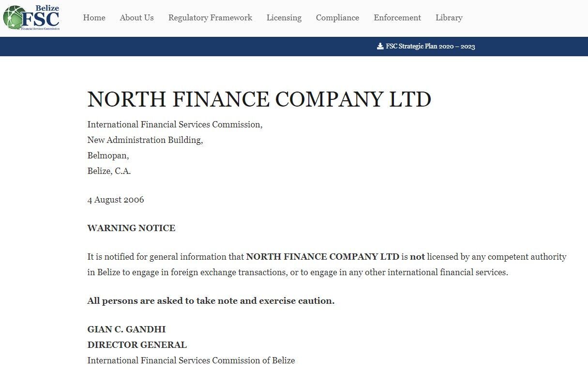Click the Belmopan address line
Image resolution: width=588 pixels, height=391 pixels.
(108, 156)
